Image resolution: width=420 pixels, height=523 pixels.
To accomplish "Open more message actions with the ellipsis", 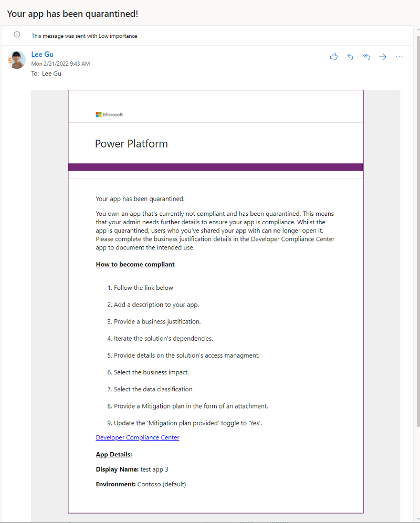I will [x=399, y=57].
